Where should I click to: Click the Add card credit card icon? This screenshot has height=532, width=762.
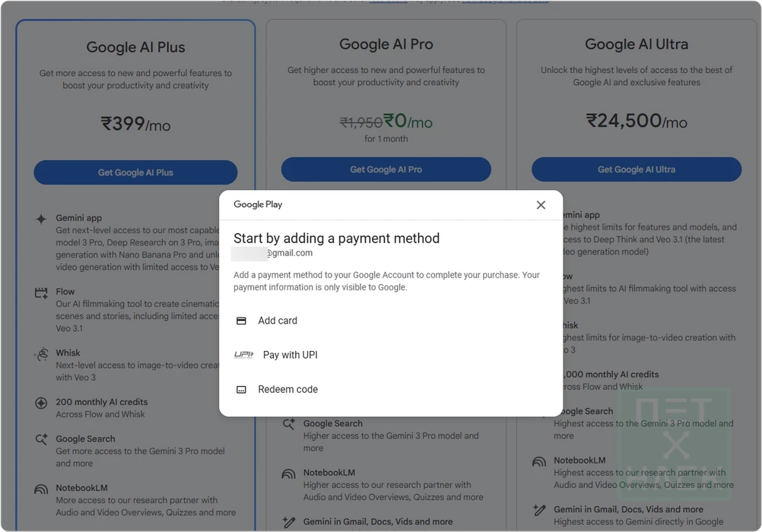pyautogui.click(x=241, y=321)
